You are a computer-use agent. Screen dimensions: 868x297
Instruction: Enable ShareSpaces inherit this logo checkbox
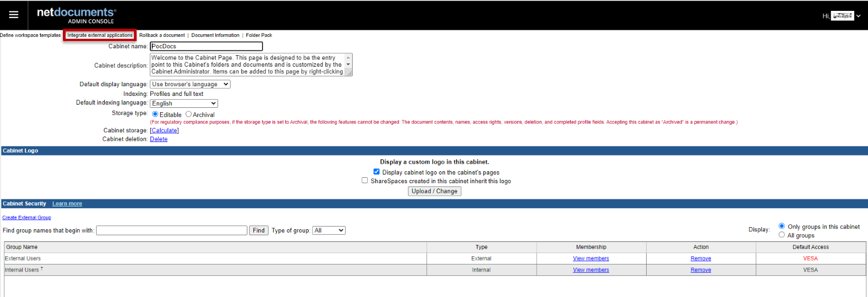pos(365,180)
